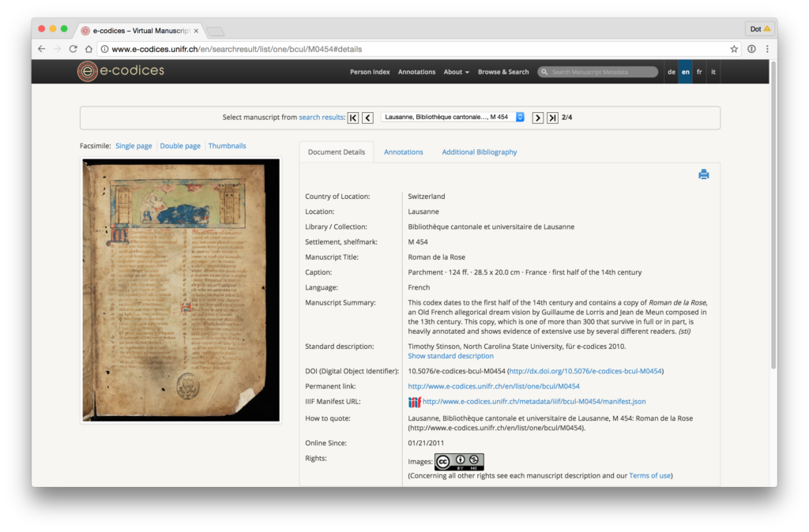Click the Search Manuscript Metadata field
This screenshot has width=809, height=532.
point(597,72)
